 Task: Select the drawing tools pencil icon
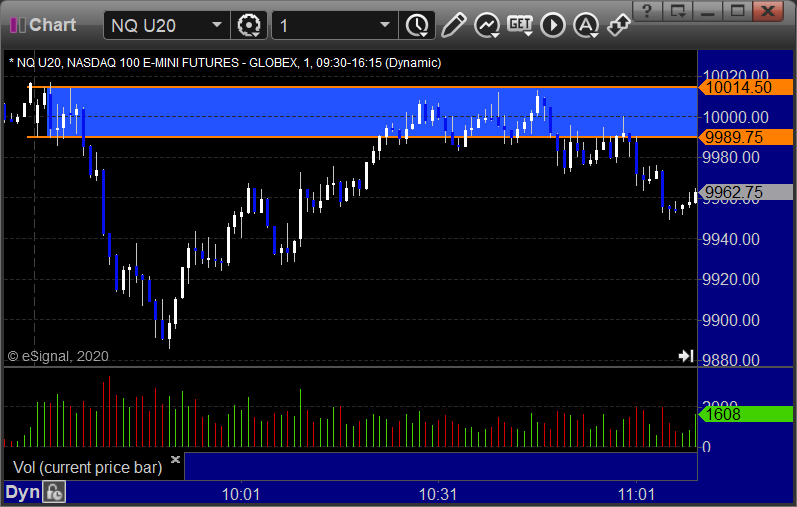(453, 25)
